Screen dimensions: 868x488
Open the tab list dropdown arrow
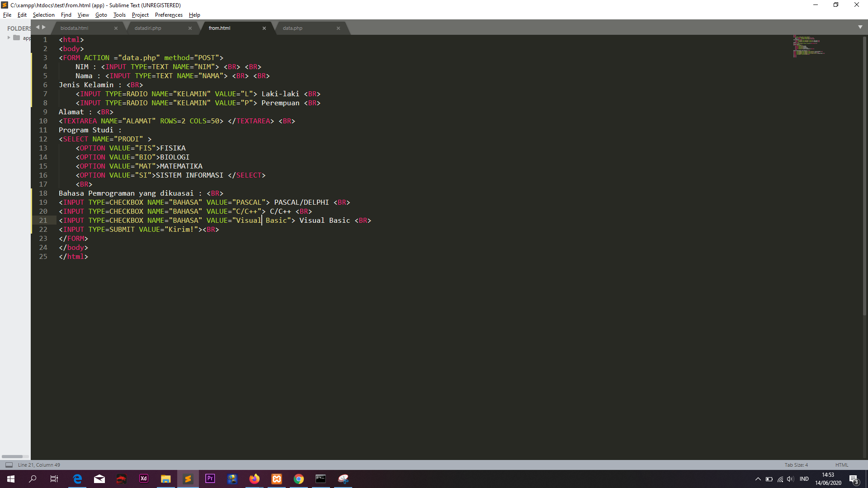(x=860, y=28)
